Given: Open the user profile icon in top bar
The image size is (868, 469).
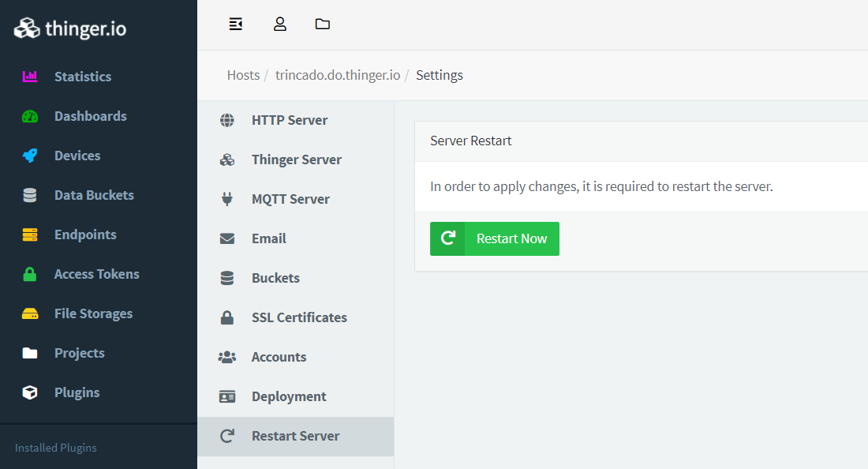Looking at the screenshot, I should coord(279,24).
